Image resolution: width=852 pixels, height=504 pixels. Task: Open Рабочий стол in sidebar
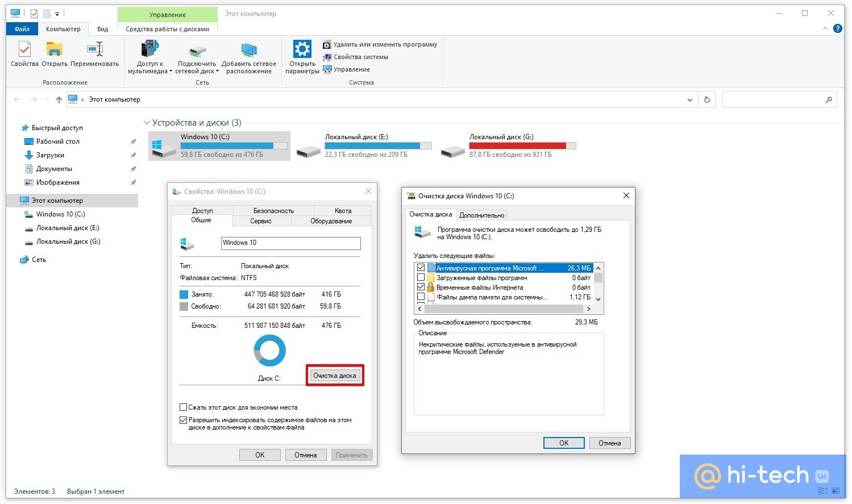57,141
